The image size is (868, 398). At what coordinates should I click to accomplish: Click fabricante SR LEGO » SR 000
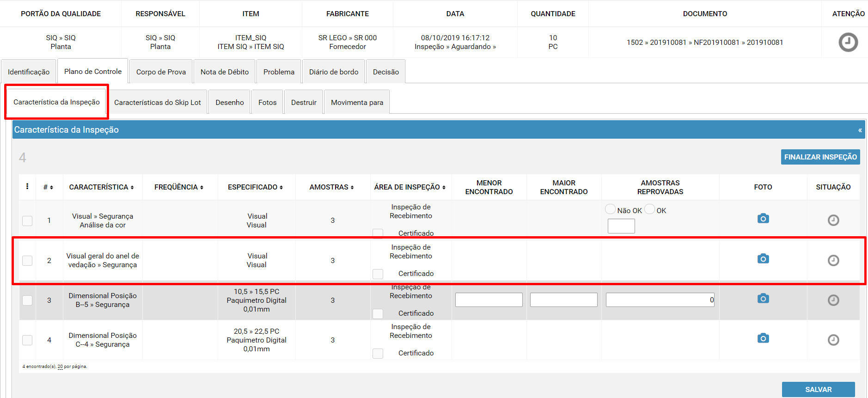tap(348, 37)
